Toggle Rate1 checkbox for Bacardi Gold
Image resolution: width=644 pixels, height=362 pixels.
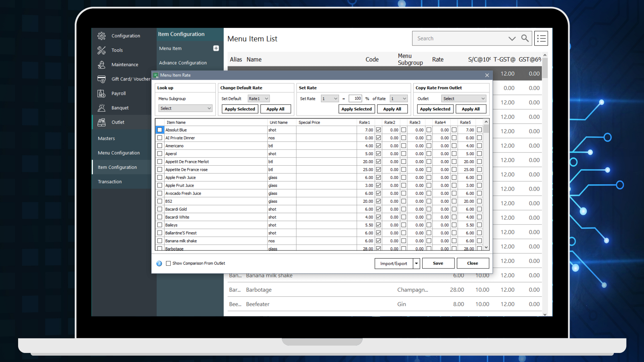pyautogui.click(x=378, y=209)
